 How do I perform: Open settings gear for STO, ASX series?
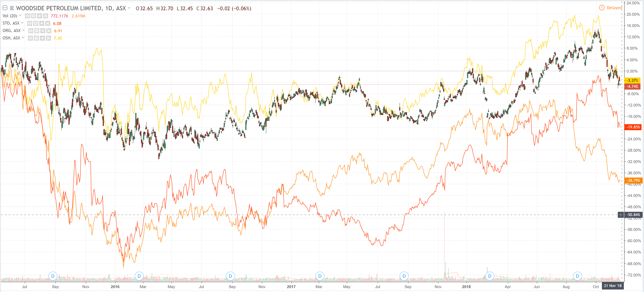(36, 23)
